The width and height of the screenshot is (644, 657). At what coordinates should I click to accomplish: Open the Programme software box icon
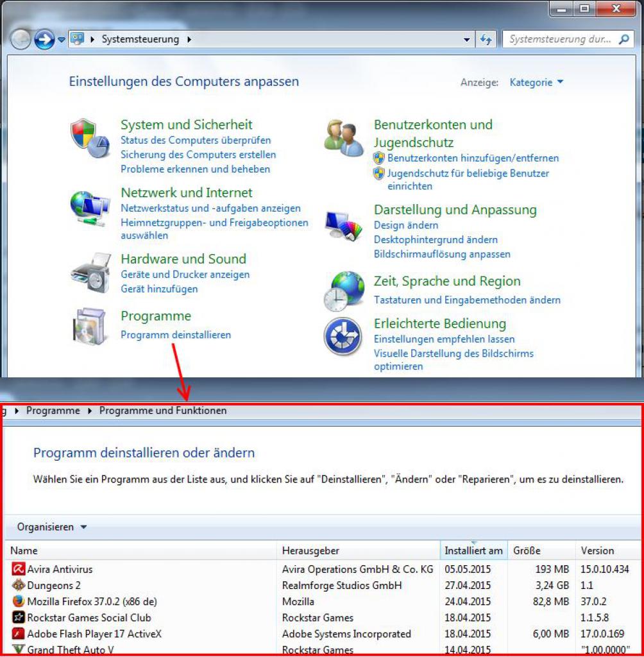click(89, 327)
